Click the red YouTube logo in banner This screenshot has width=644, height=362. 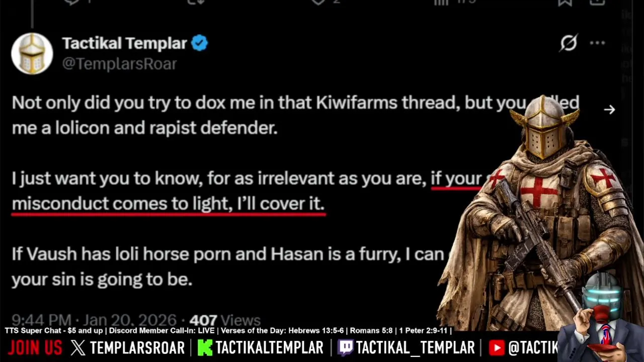496,347
